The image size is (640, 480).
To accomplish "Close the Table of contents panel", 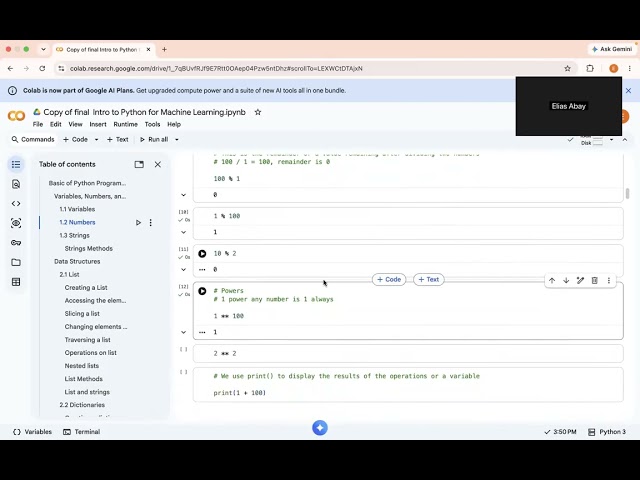I will tap(158, 164).
